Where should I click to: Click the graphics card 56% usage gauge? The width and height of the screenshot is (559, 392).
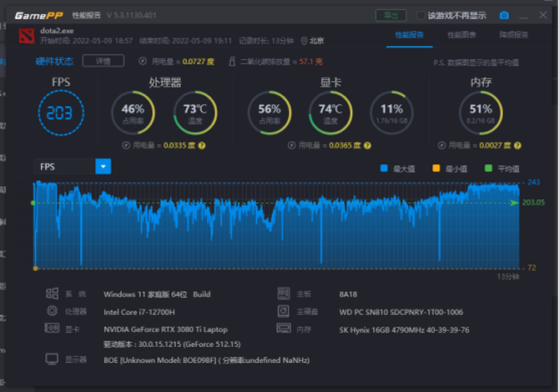click(269, 113)
